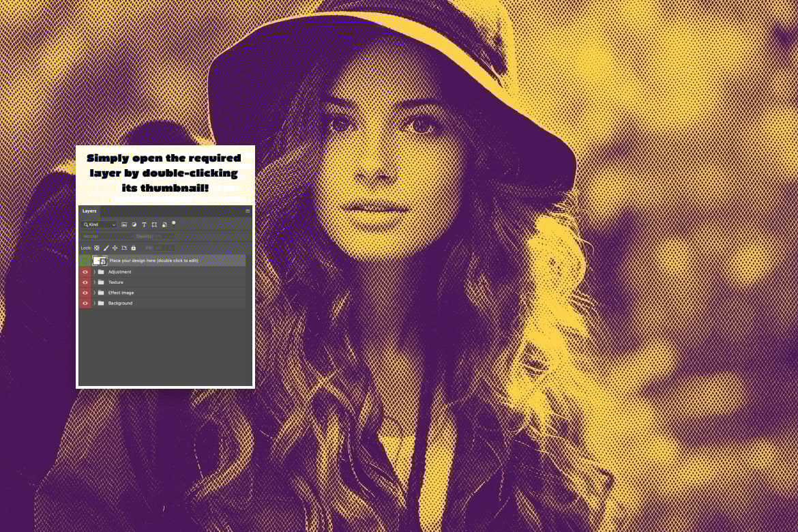The image size is (798, 532).
Task: Lock artboard nesting icon
Action: [124, 248]
